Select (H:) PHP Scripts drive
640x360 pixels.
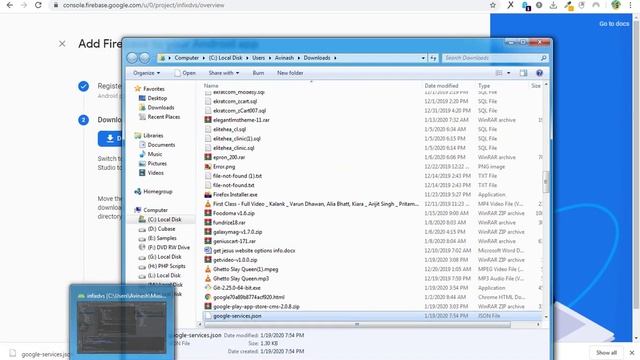click(162, 266)
